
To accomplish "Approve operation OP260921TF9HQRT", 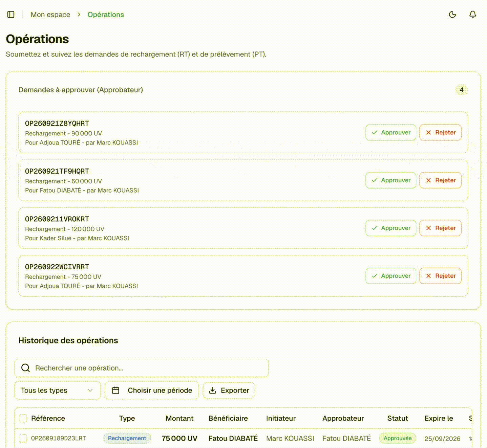I will 391,180.
